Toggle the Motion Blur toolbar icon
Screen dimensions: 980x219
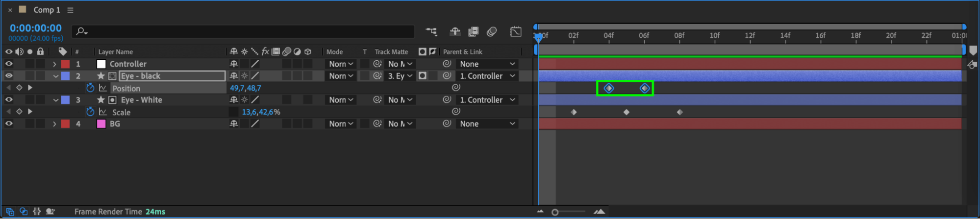click(492, 32)
